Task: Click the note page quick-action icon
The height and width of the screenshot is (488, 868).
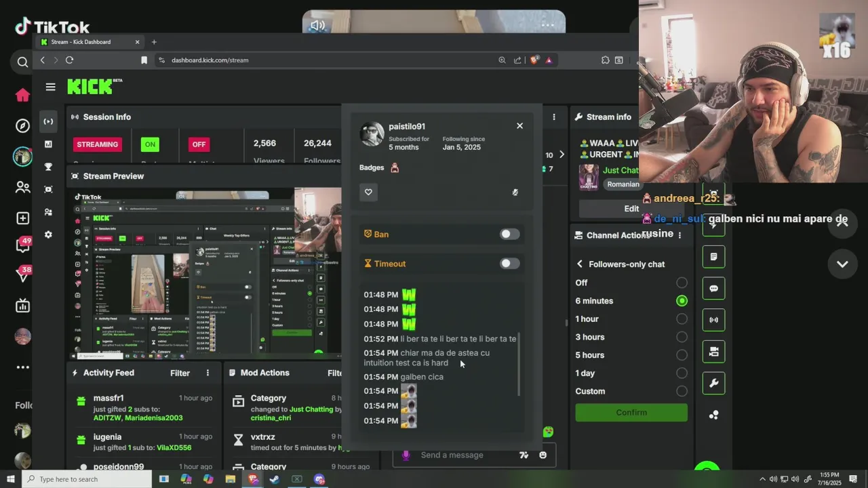Action: coord(713,257)
